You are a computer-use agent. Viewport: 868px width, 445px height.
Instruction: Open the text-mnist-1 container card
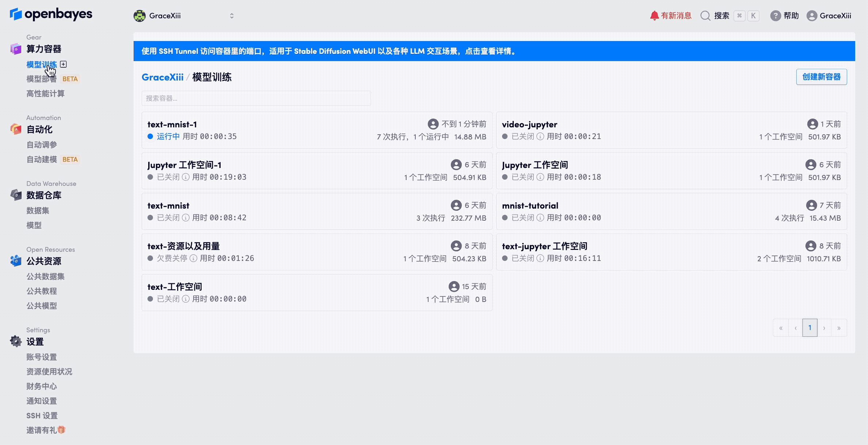coord(172,124)
